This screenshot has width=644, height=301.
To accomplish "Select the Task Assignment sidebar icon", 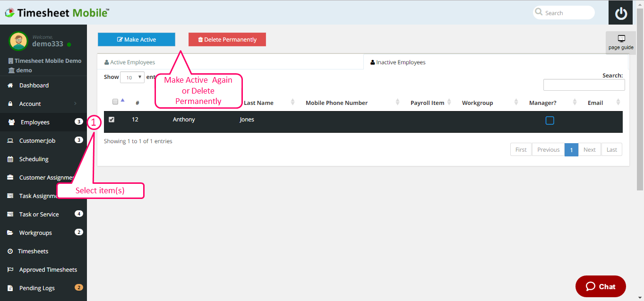I will (10, 196).
